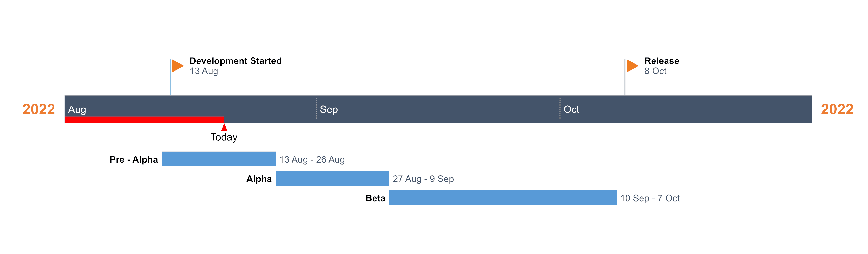The width and height of the screenshot is (868, 254).
Task: Click the Sep month label on timeline
Action: [x=329, y=109]
